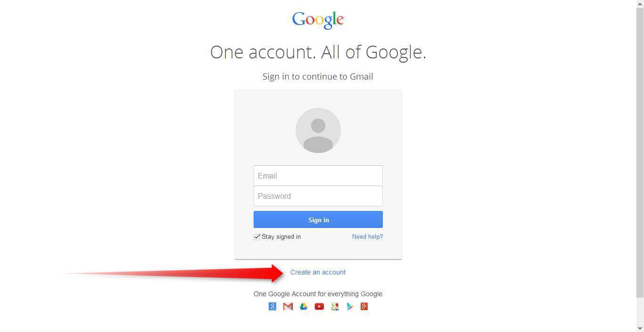Click the blue Google Search icon

[x=272, y=307]
